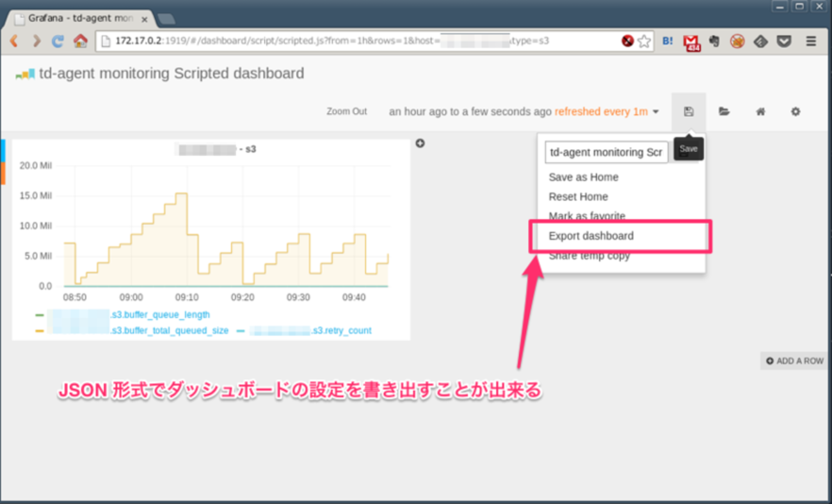The image size is (832, 504).
Task: Click the browser home icon
Action: (x=80, y=42)
